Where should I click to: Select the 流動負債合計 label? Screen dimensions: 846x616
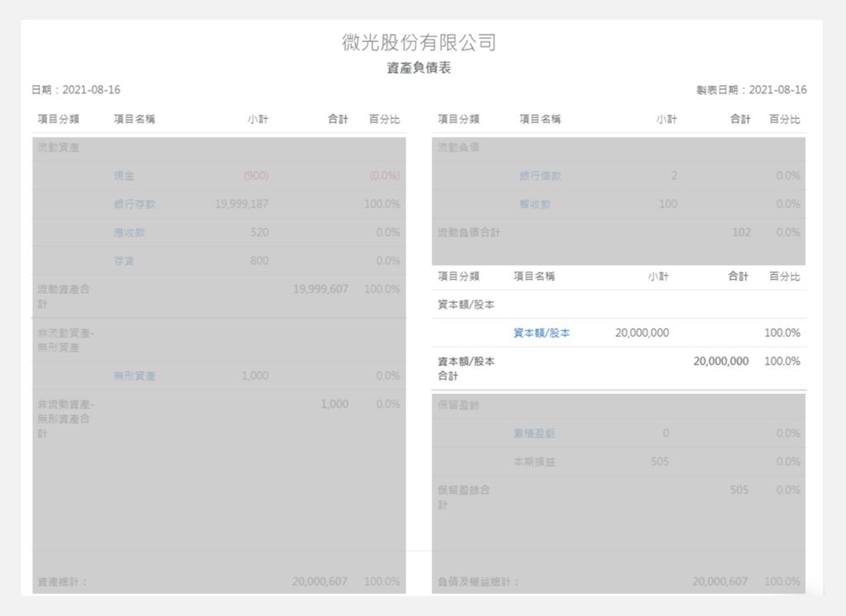[469, 233]
